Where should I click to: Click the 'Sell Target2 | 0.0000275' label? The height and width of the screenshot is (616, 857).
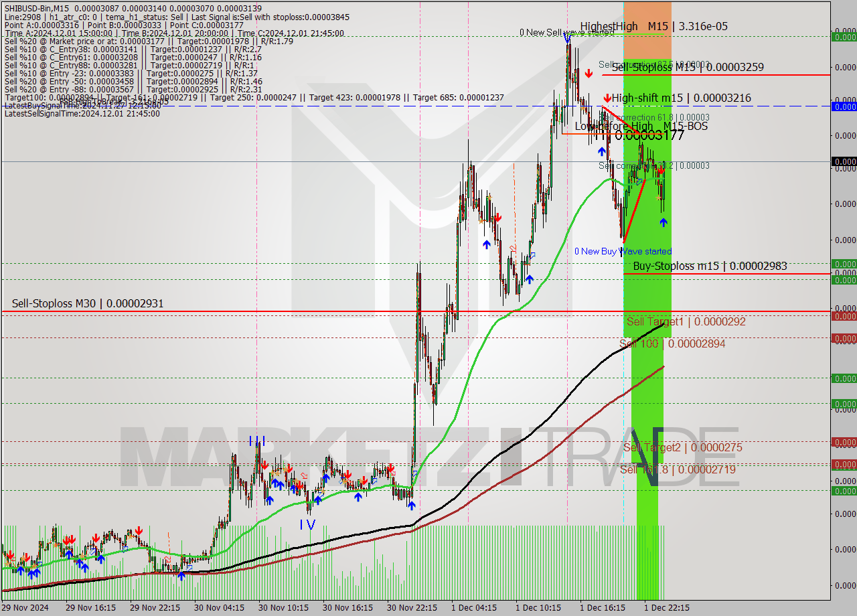tap(683, 447)
